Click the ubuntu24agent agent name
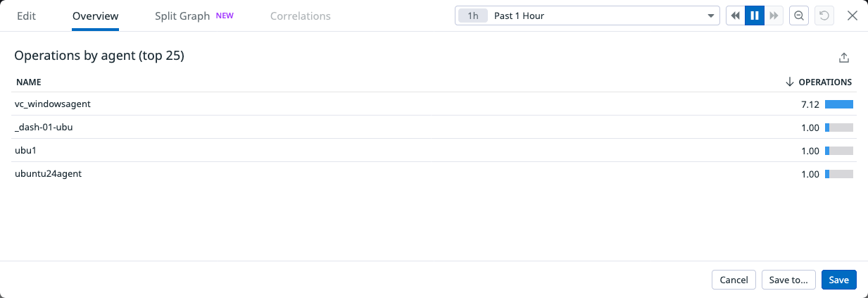 click(x=48, y=174)
